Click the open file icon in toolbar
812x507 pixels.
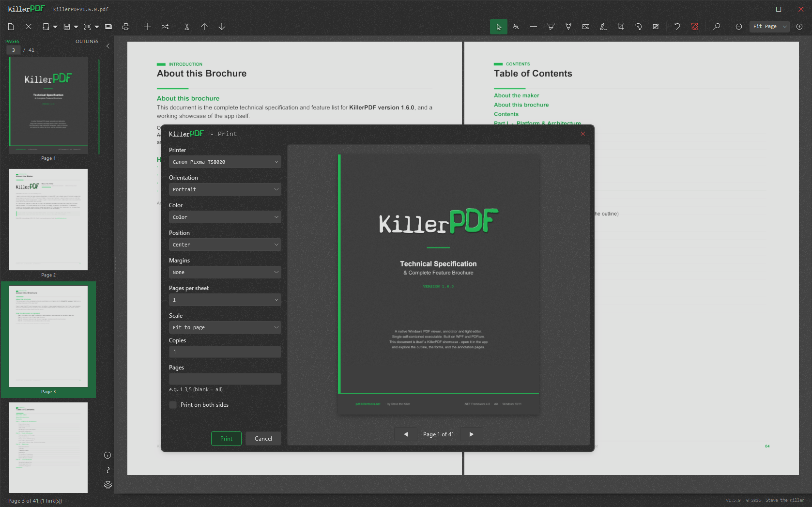point(46,27)
